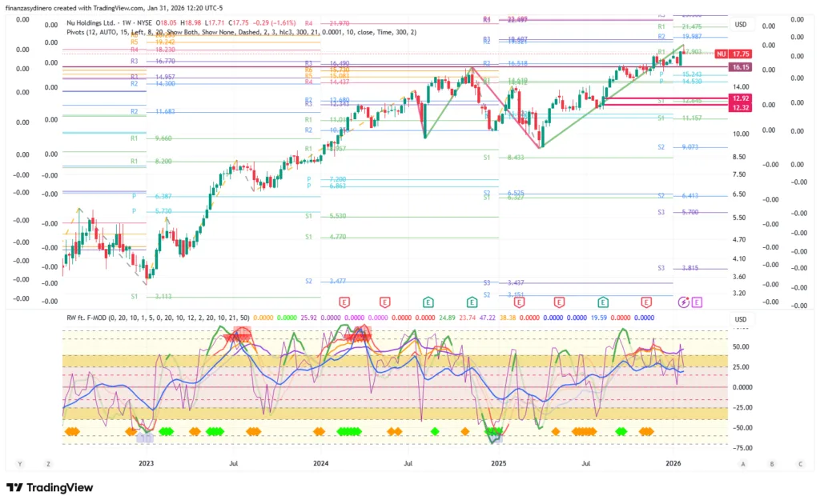This screenshot has width=820, height=504.
Task: Open the USD selector on the indicator pane
Action: (740, 319)
